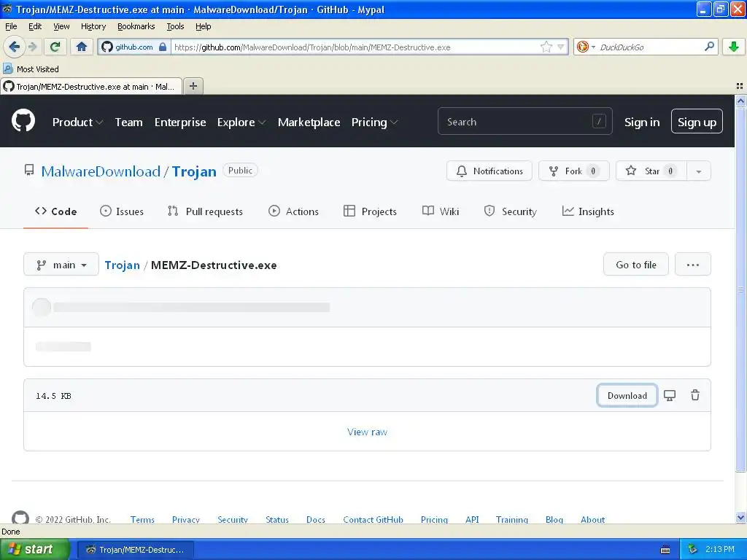
Task: Select the Wiki tab
Action: click(441, 211)
